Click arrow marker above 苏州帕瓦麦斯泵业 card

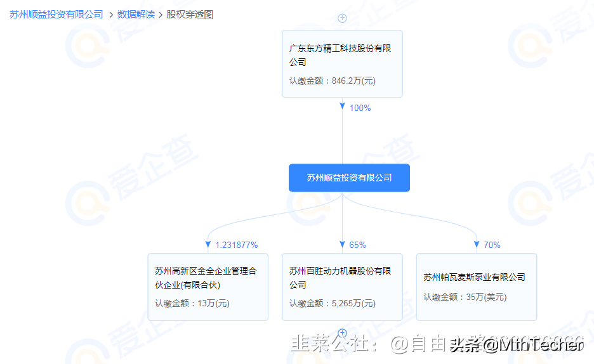[x=477, y=245]
